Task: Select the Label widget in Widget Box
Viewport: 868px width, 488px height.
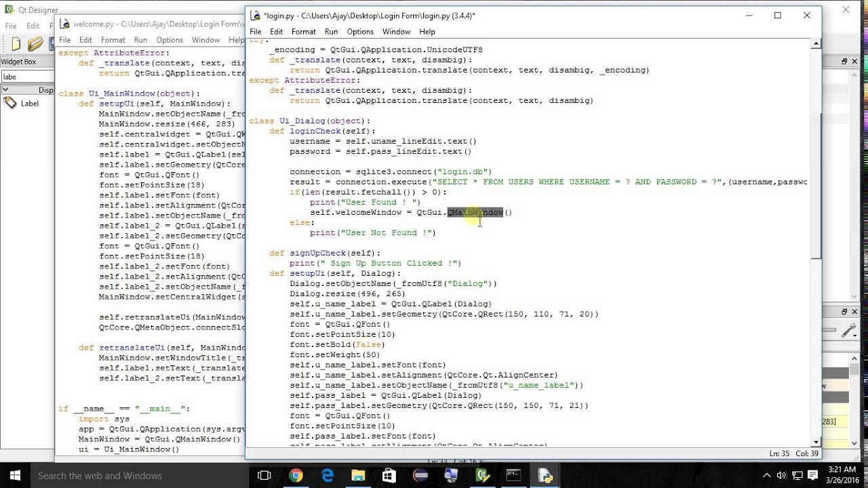Action: 22,103
